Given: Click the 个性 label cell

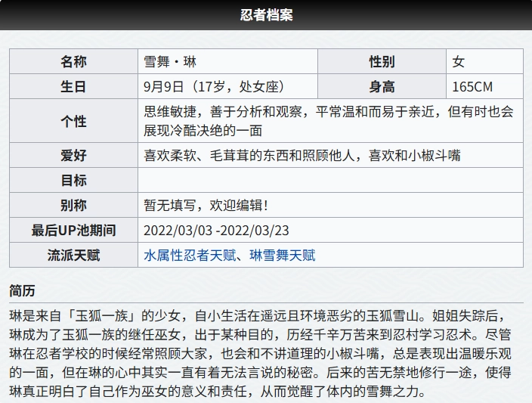Looking at the screenshot, I should (74, 121).
